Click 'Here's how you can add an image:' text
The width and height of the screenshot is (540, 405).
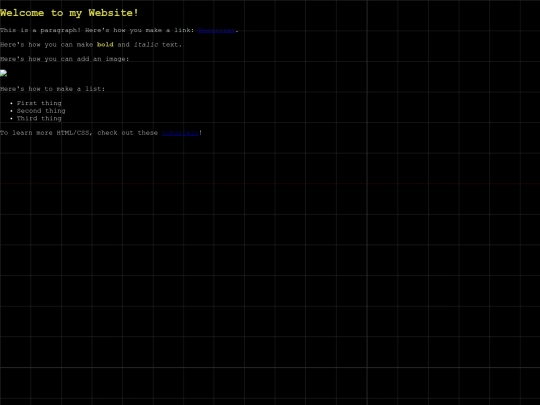[65, 59]
